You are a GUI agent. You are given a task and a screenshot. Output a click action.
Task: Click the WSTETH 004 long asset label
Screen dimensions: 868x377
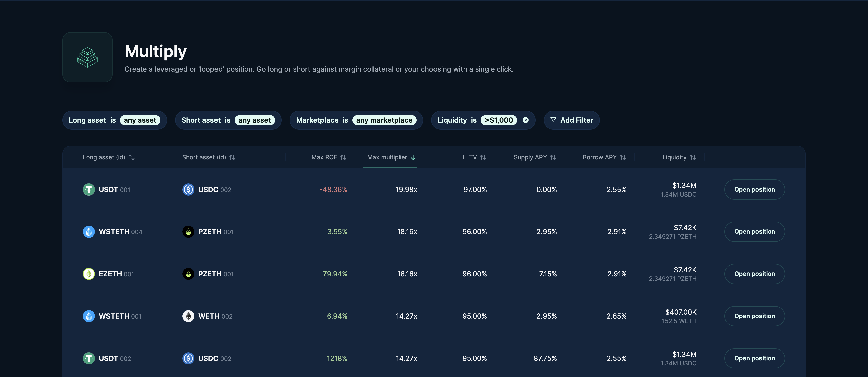(x=120, y=232)
